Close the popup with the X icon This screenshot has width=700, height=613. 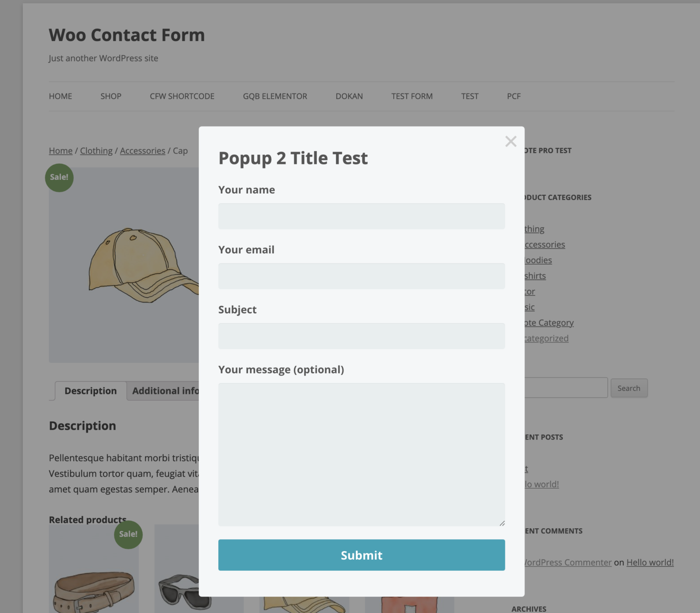[510, 142]
